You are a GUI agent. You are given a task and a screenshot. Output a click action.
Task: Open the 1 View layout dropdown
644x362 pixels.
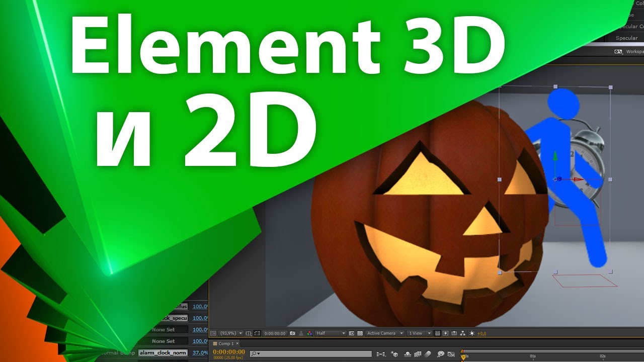coord(420,333)
